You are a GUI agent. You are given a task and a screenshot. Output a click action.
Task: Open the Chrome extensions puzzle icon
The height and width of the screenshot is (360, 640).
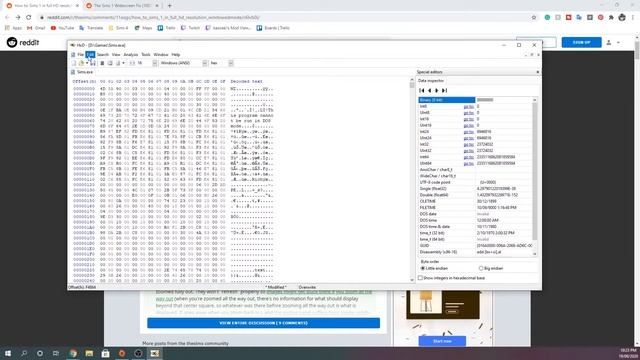[611, 18]
